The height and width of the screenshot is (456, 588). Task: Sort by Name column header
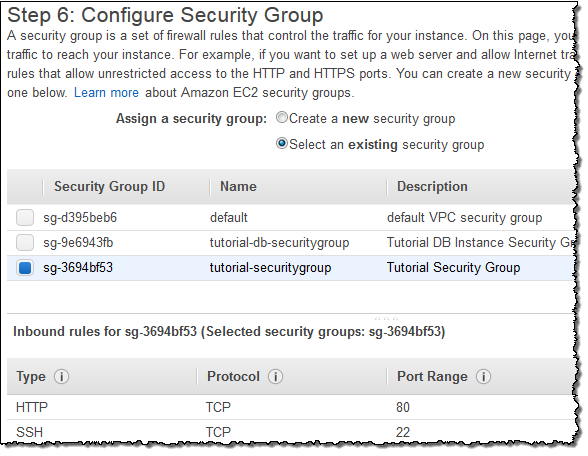click(x=238, y=186)
